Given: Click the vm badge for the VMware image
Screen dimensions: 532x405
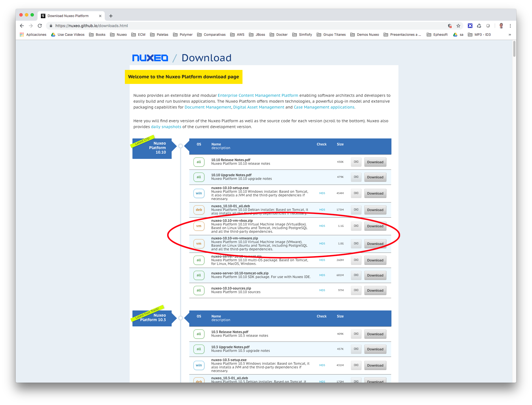Looking at the screenshot, I should [199, 244].
